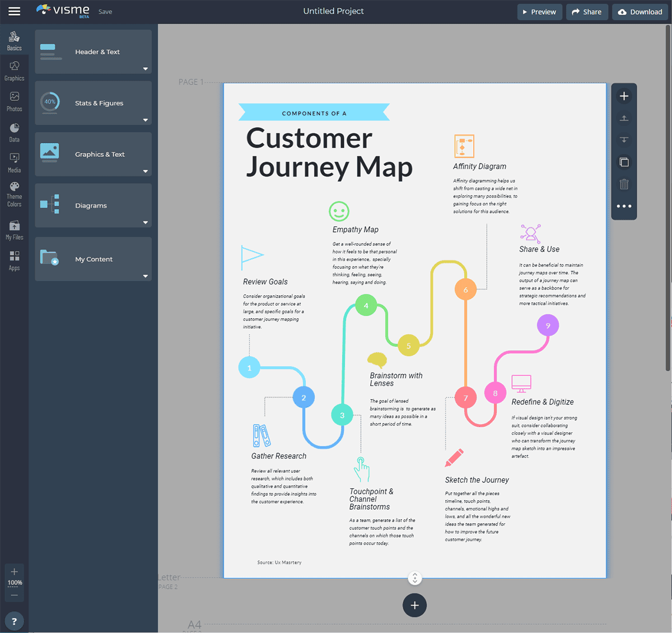
Task: Open the three-dot more options menu
Action: coord(624,206)
